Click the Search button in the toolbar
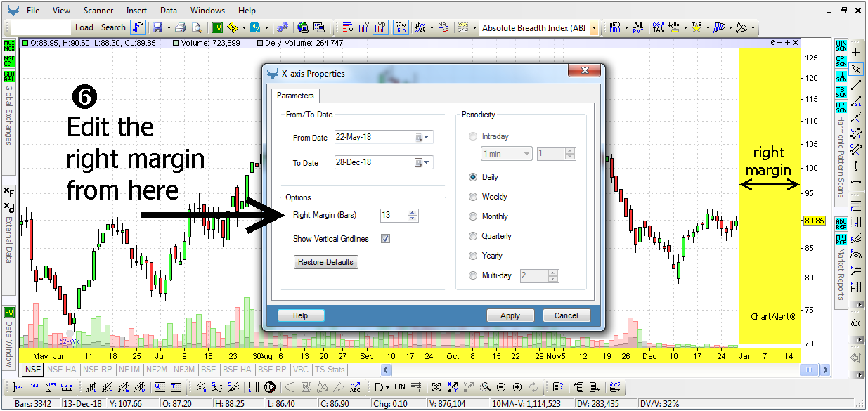 [113, 27]
